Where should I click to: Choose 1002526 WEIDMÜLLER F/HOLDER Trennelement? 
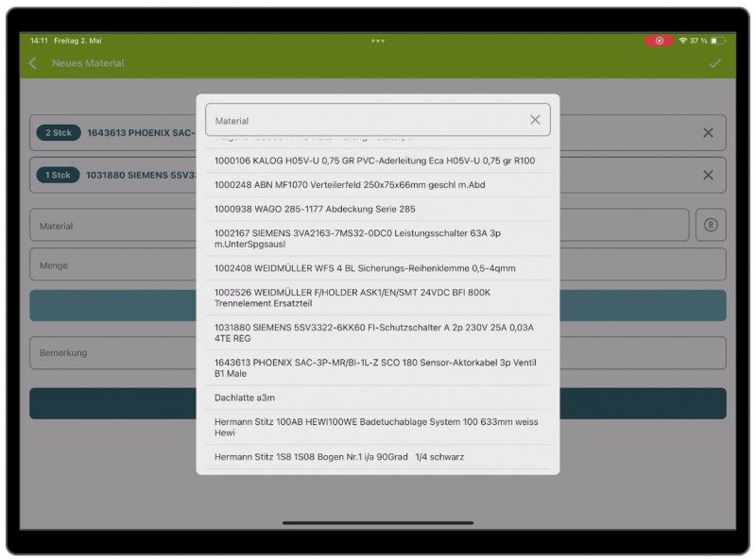click(352, 297)
